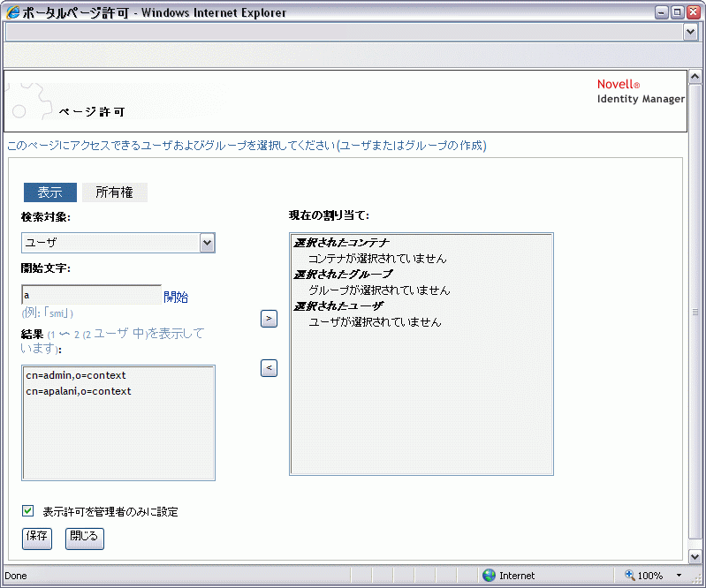The image size is (706, 588).
Task: Click the vertical scrollbar thumb
Action: [695, 311]
